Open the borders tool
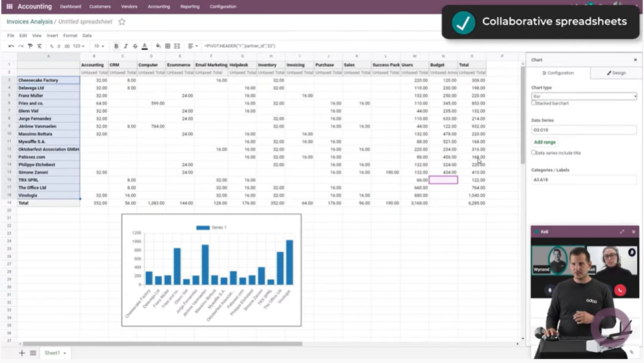644x363 pixels. point(168,46)
